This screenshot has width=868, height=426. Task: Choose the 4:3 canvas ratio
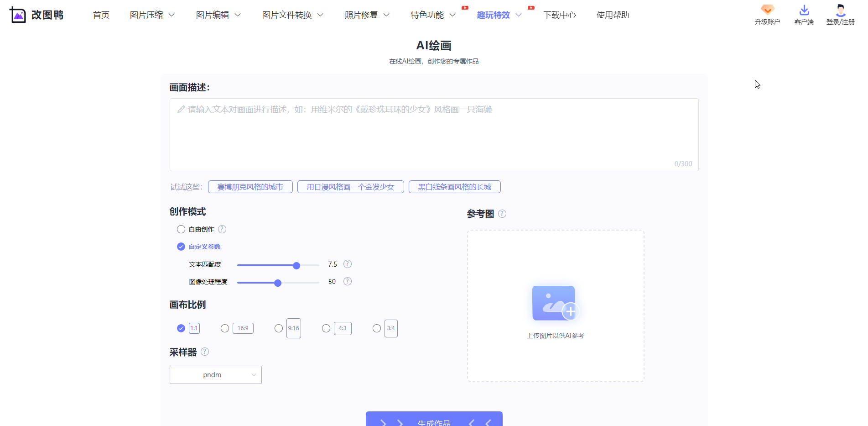coord(326,328)
